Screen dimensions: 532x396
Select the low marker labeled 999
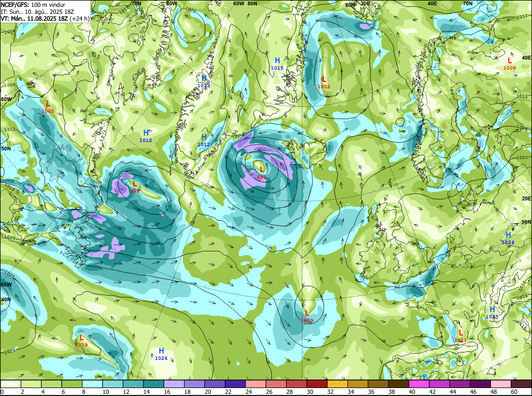(135, 187)
